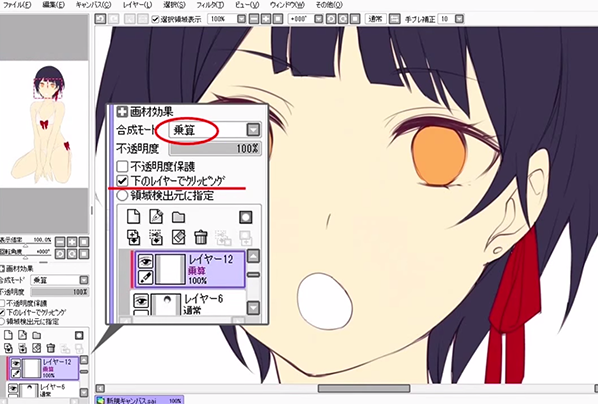This screenshot has width=598, height=404.
Task: Select 領域検出元に指定 radio in left sidebar
Action: [x=2, y=322]
